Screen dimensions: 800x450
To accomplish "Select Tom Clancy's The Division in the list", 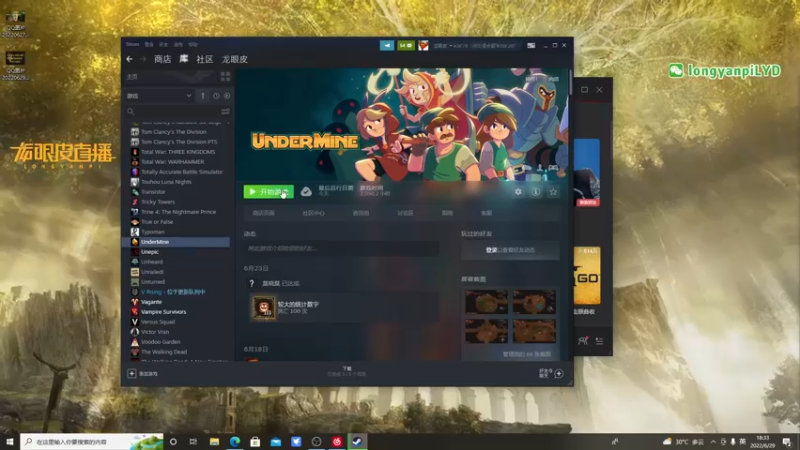I will click(x=175, y=132).
